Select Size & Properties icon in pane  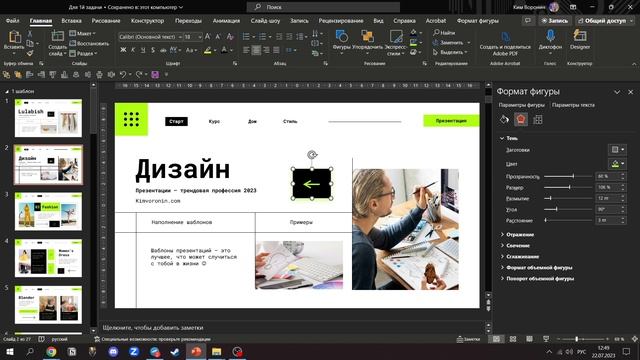click(538, 120)
